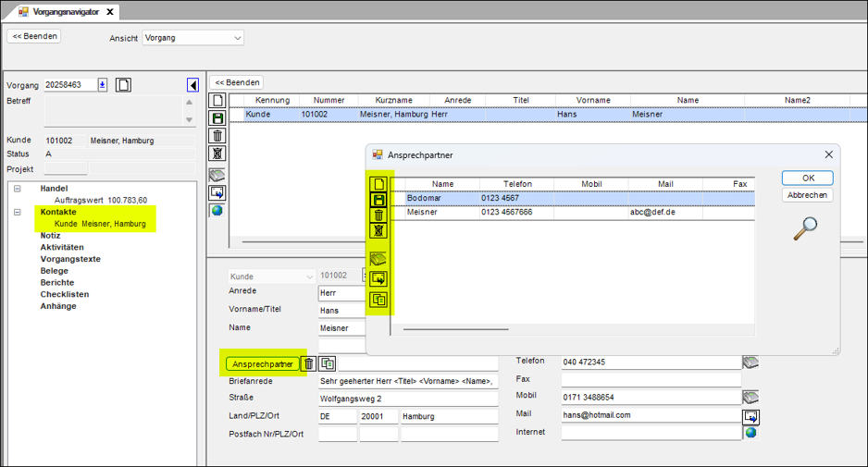Screen dimensions: 868x467
Task: Open Belege in the navigation tree
Action: click(x=55, y=271)
